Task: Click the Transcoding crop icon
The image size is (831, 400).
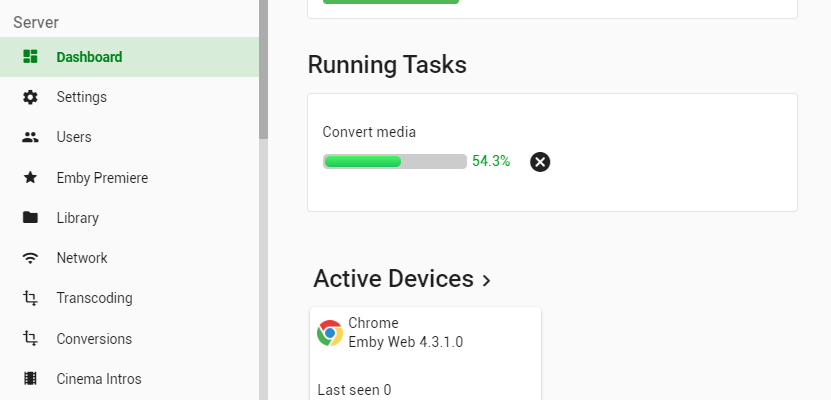Action: click(31, 298)
